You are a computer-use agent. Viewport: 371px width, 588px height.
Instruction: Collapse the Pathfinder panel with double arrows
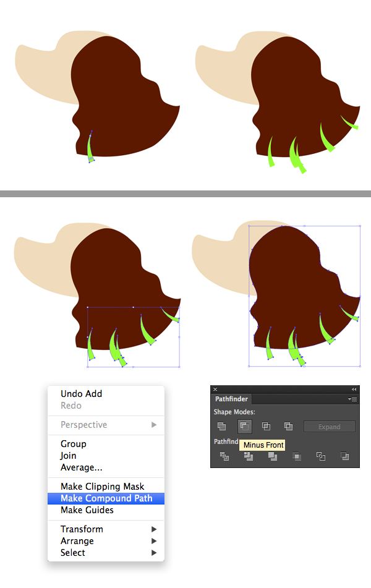[x=354, y=389]
